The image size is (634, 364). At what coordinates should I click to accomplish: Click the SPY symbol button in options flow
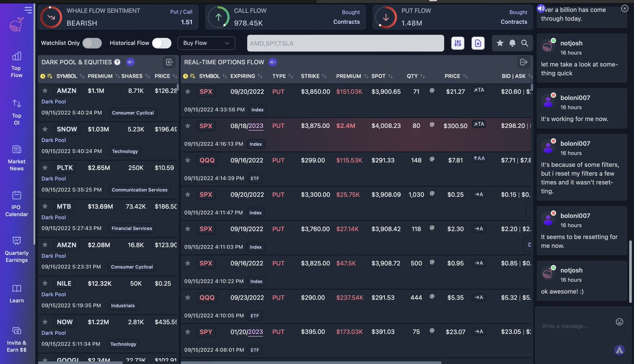tap(206, 332)
